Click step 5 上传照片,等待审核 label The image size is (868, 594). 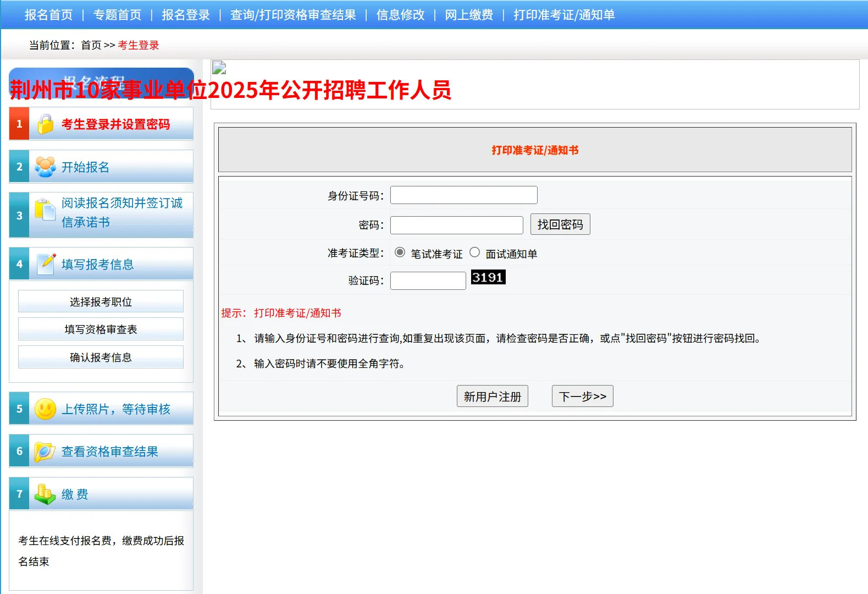click(x=116, y=409)
